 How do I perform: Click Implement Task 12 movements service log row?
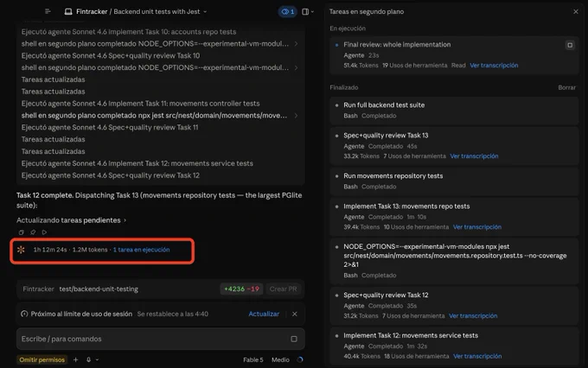(x=137, y=163)
